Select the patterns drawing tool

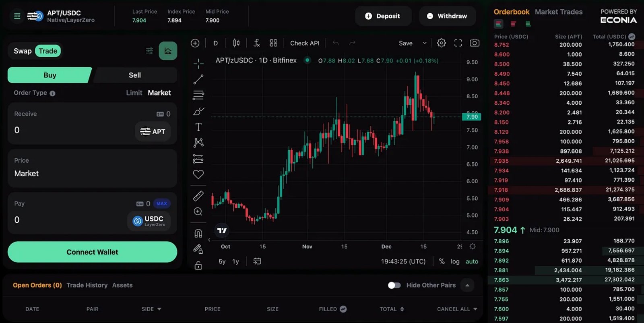pyautogui.click(x=198, y=143)
